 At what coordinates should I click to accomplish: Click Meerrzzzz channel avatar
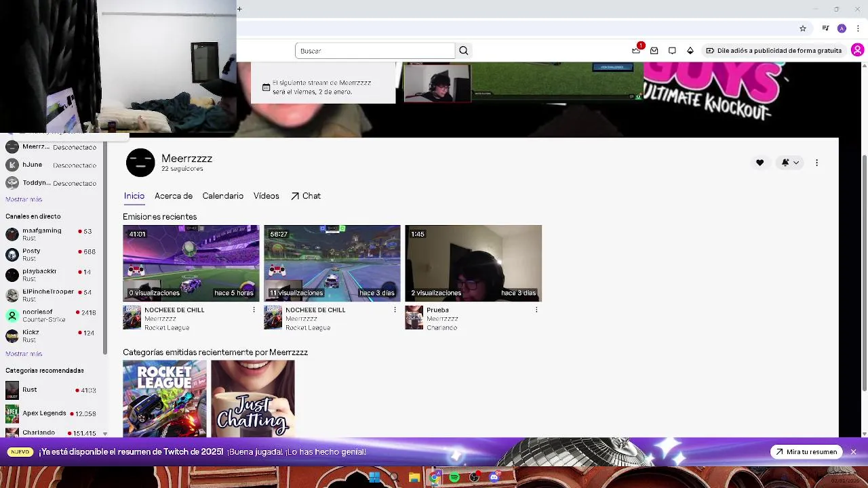(x=140, y=163)
